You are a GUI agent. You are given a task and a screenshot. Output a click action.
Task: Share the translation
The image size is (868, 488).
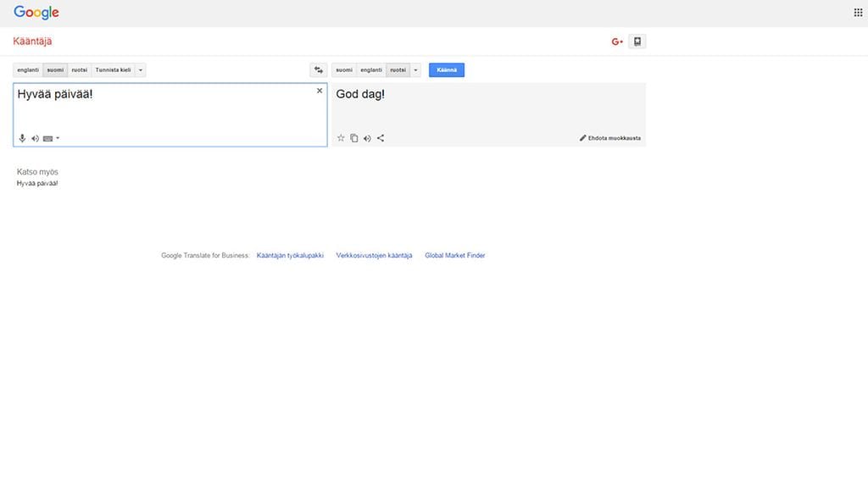[380, 137]
